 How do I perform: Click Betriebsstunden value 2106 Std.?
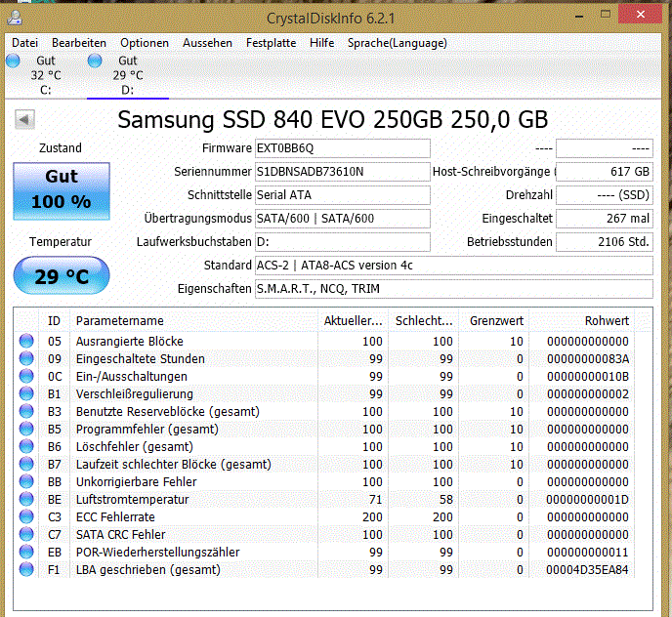605,242
